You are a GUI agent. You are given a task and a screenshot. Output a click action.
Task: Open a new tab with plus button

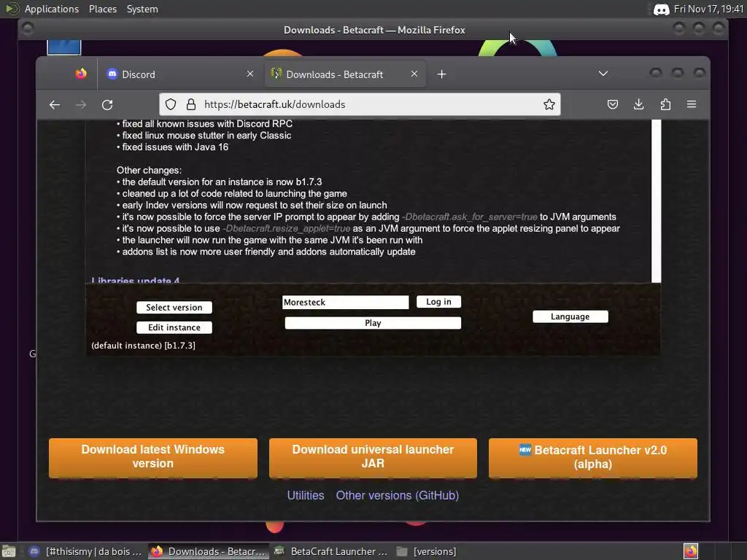tap(441, 74)
